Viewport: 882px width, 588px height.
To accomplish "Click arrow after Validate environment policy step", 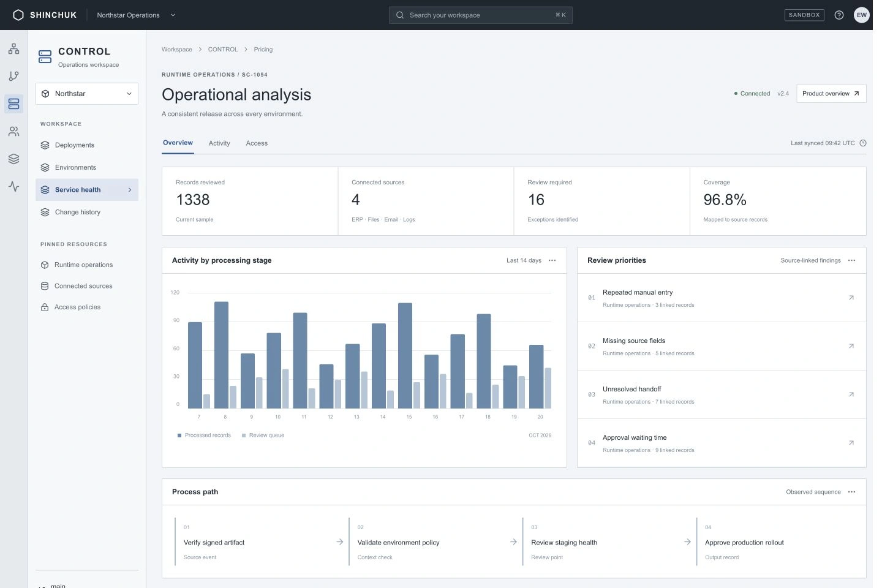I will tap(513, 542).
